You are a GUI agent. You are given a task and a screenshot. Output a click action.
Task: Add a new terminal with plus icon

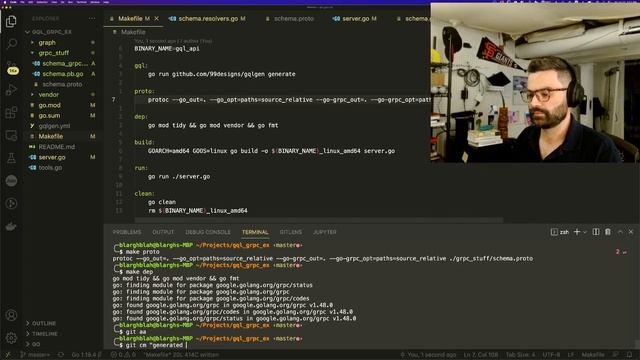pos(577,232)
